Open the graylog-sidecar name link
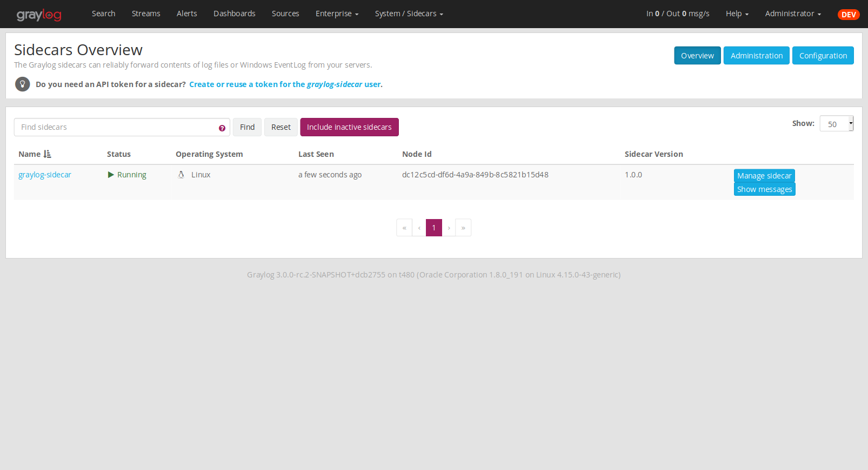The image size is (868, 470). 45,175
